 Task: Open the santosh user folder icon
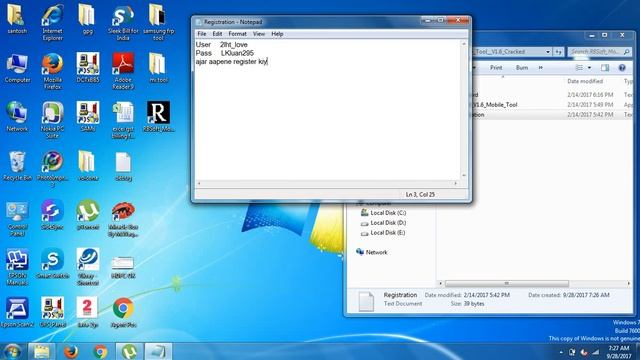[x=17, y=19]
